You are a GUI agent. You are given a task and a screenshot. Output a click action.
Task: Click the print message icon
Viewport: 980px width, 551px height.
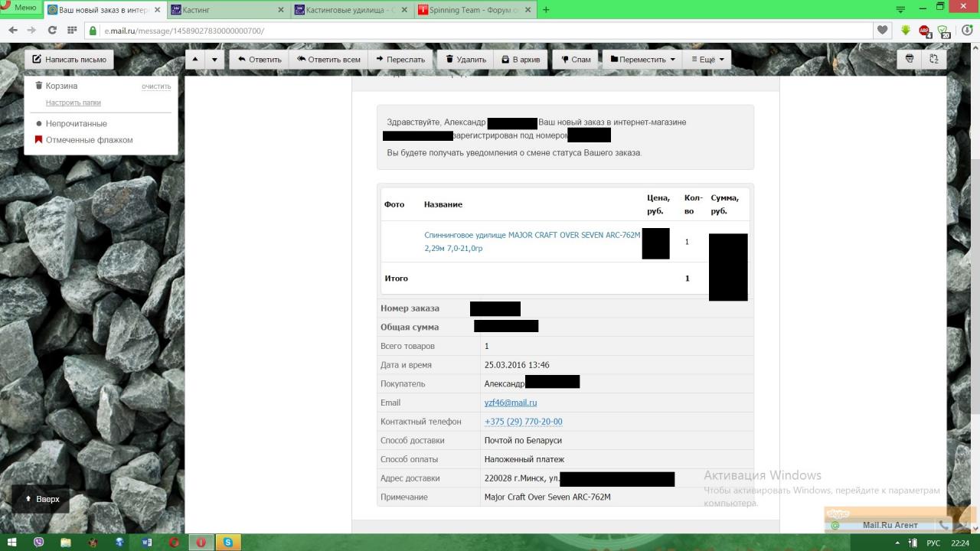[910, 59]
